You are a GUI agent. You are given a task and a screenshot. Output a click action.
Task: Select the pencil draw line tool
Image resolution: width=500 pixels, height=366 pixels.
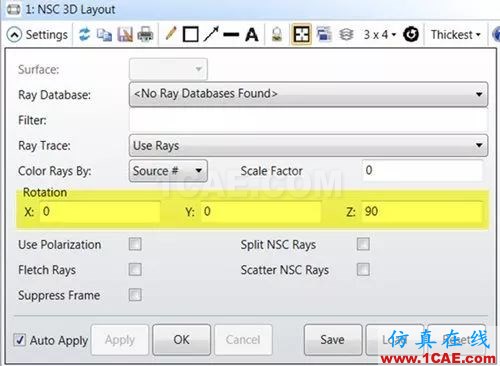(x=171, y=34)
